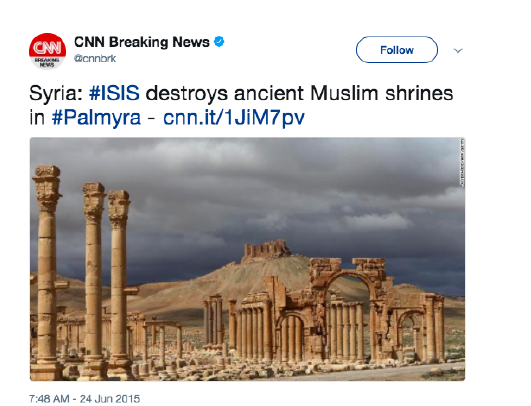
Task: Follow the CNN Breaking News account
Action: pos(397,50)
